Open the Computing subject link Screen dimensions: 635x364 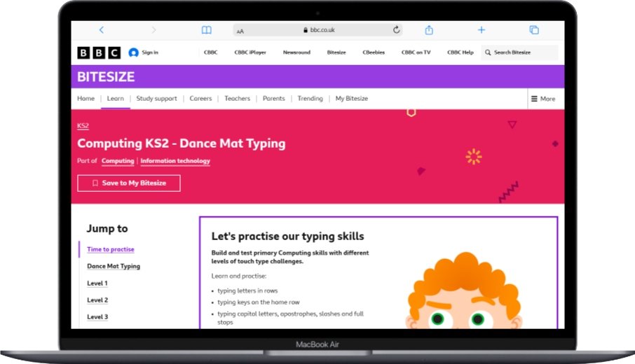[118, 160]
